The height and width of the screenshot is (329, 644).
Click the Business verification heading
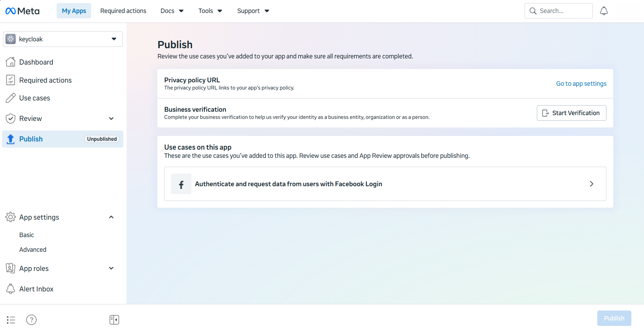click(x=195, y=109)
